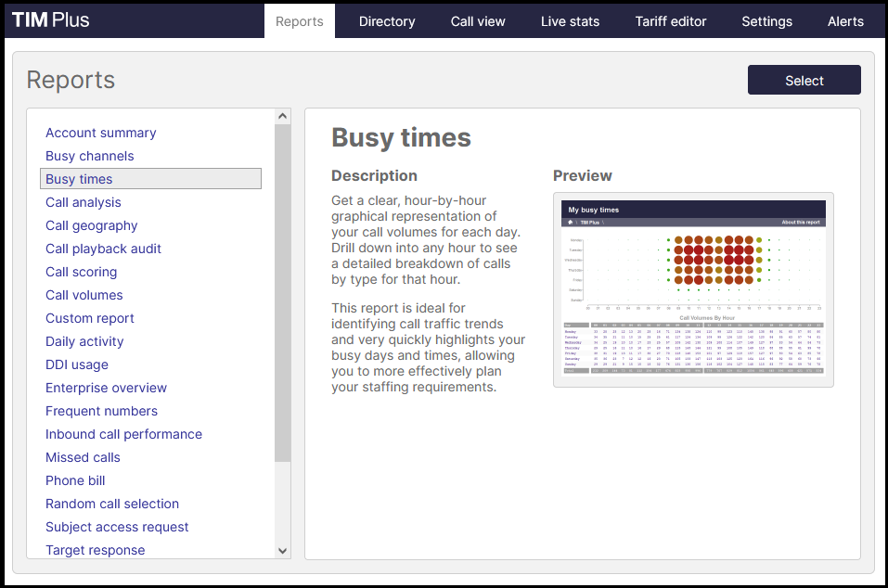Image resolution: width=888 pixels, height=588 pixels.
Task: Open the Tariff editor
Action: [670, 21]
